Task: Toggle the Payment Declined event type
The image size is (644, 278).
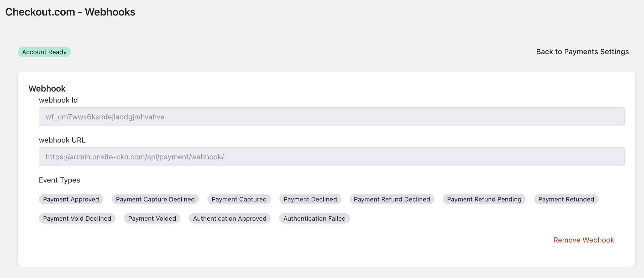Action: [x=310, y=199]
